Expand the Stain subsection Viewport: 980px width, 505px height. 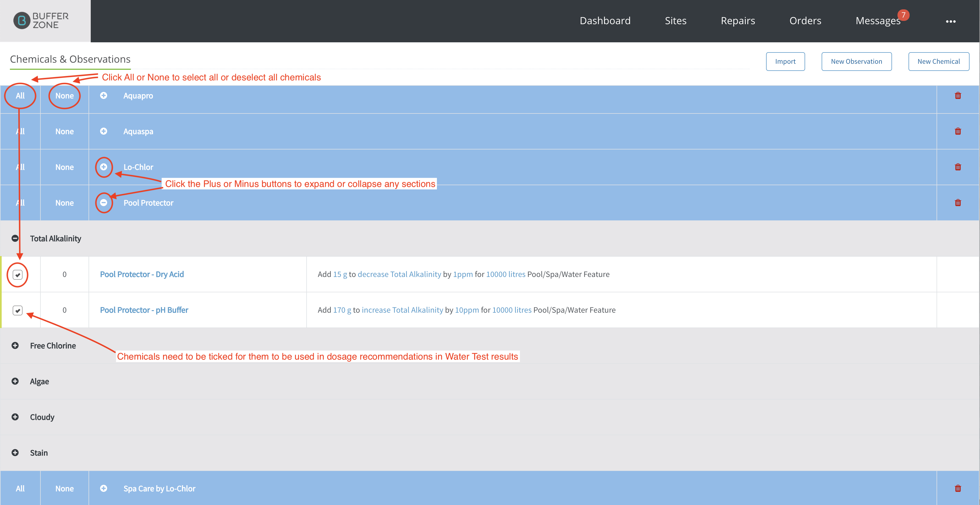[15, 453]
